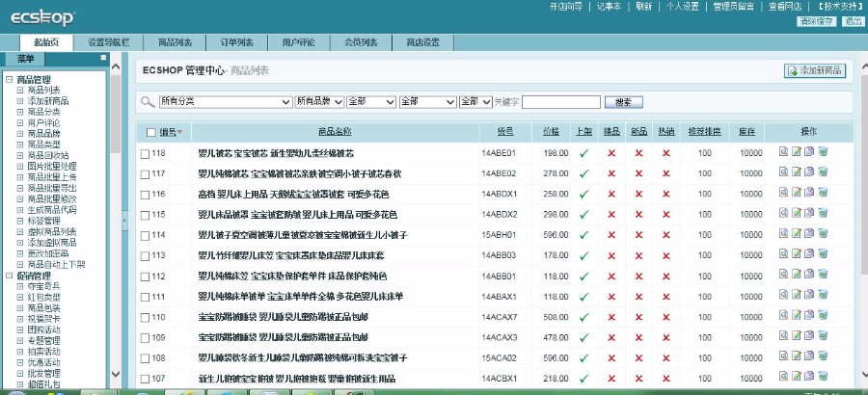Click the 关键字 search input field
The height and width of the screenshot is (395, 868).
click(560, 102)
